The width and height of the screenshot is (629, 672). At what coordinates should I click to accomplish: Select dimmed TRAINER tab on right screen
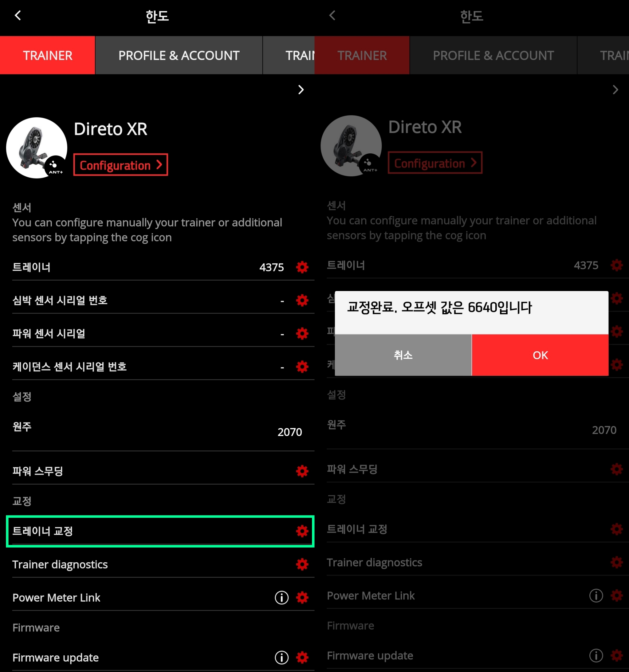click(362, 55)
